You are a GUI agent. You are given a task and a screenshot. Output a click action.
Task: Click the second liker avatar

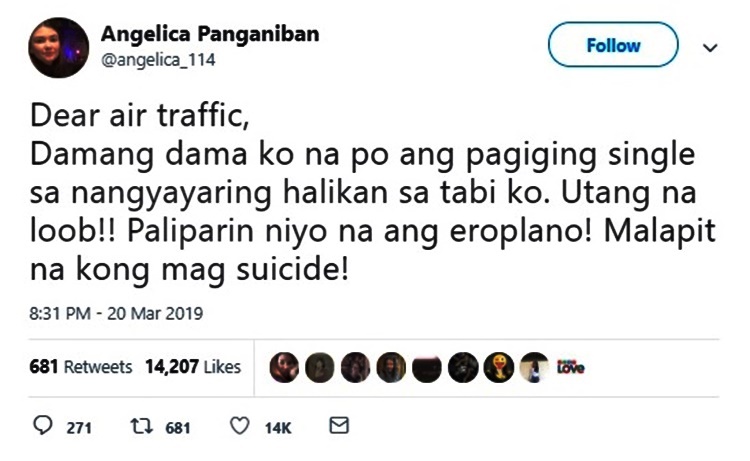(320, 367)
